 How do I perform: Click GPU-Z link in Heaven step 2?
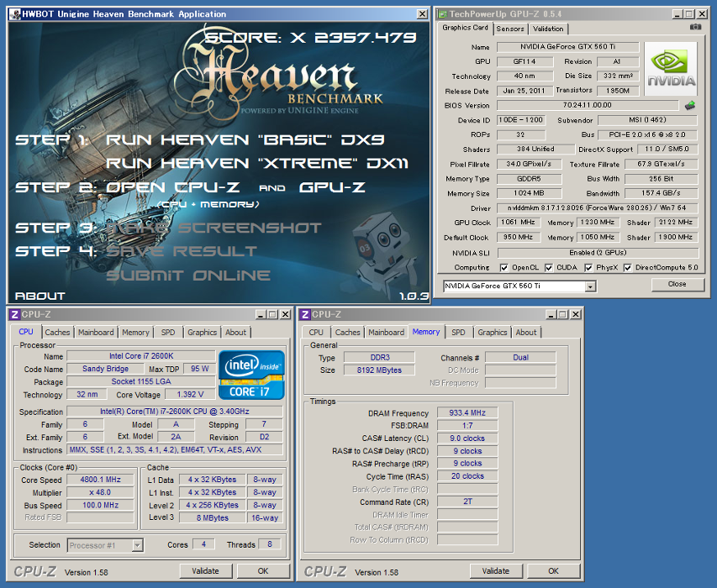(332, 187)
